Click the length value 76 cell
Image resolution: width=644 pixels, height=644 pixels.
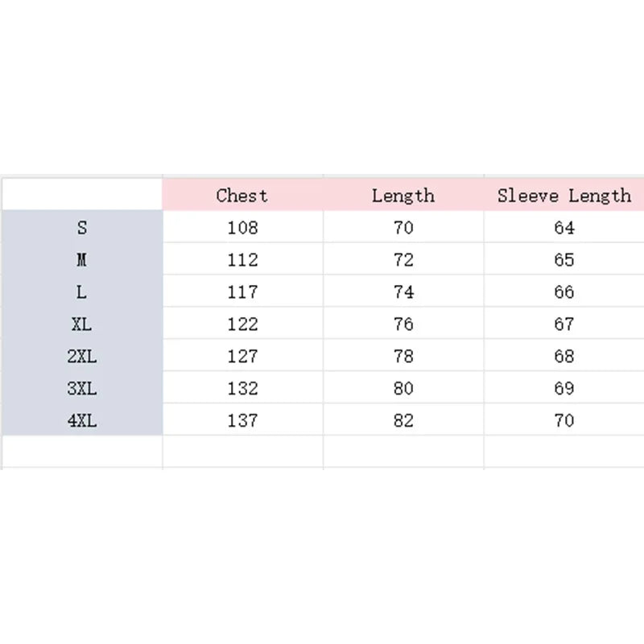[403, 324]
